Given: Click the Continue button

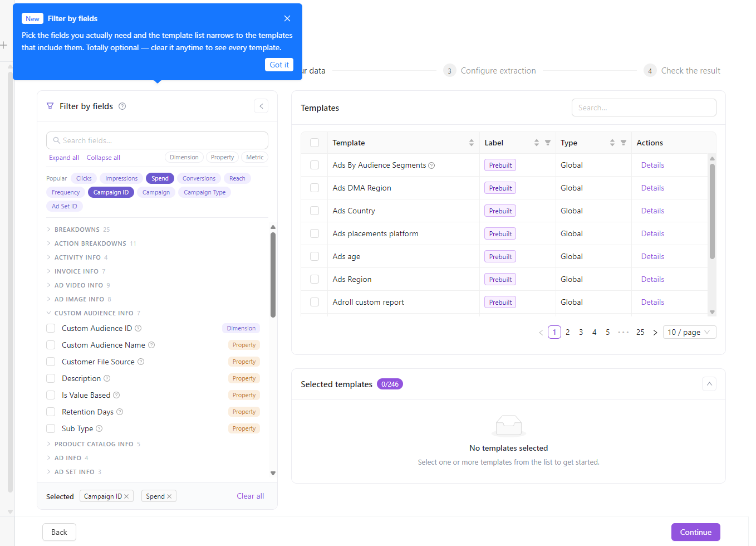Looking at the screenshot, I should (695, 532).
